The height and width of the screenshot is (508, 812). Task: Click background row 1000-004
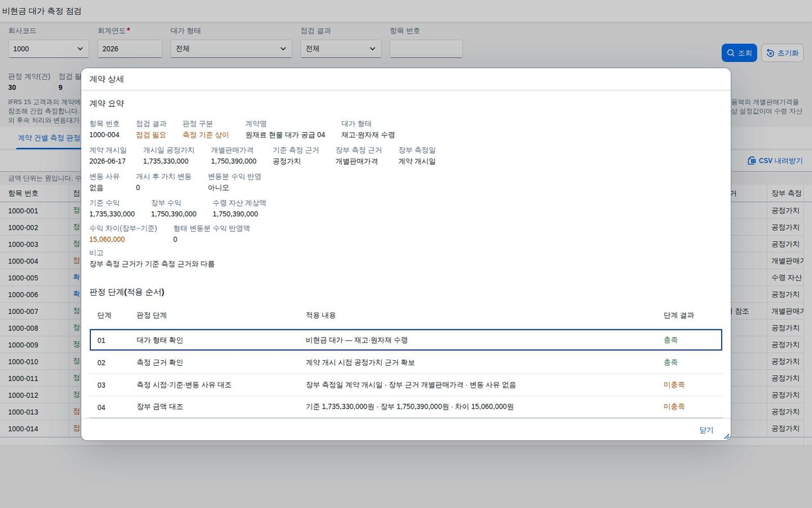[x=23, y=261]
